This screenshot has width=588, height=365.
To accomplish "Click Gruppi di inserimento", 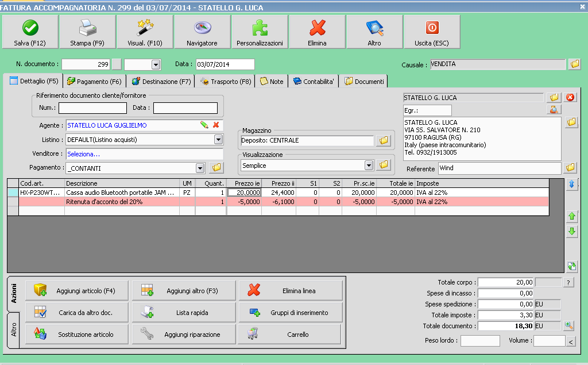I will 291,313.
